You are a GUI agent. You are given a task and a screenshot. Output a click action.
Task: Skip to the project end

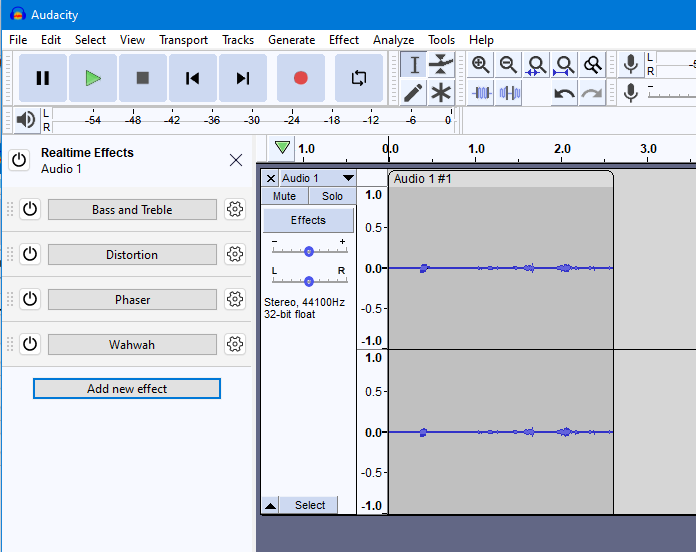pyautogui.click(x=243, y=78)
